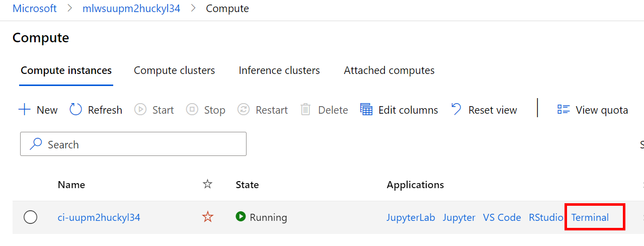This screenshot has width=644, height=246.
Task: Click the Reset view button label
Action: tap(493, 110)
